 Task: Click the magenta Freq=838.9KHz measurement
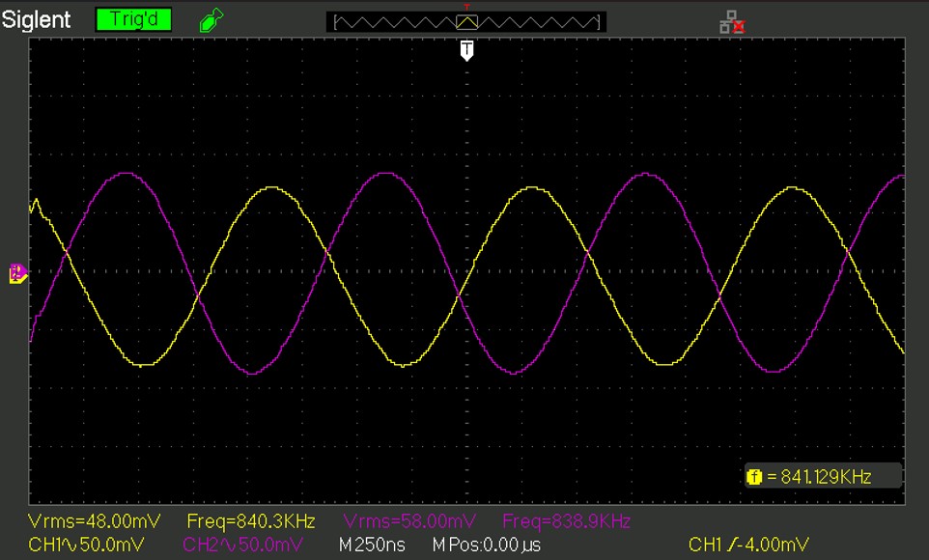click(567, 521)
